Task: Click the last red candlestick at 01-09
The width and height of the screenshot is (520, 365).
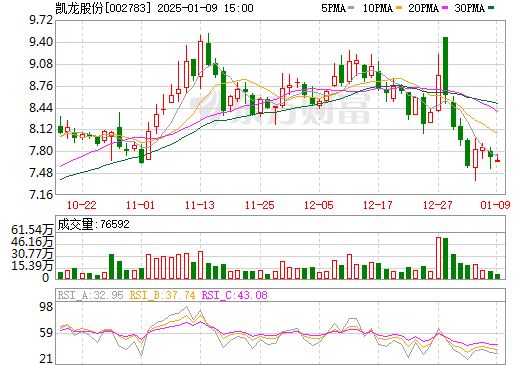Action: pyautogui.click(x=497, y=158)
